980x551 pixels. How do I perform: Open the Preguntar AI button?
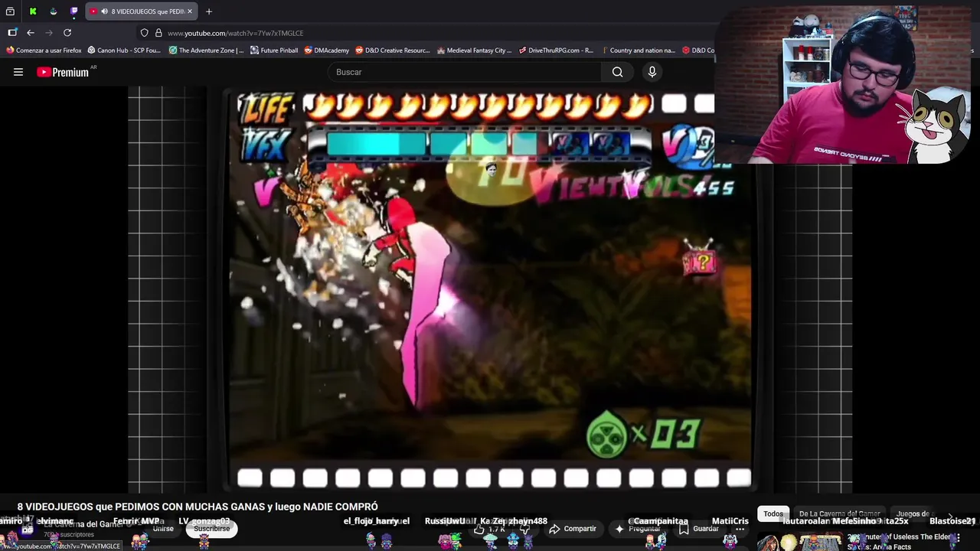point(638,529)
